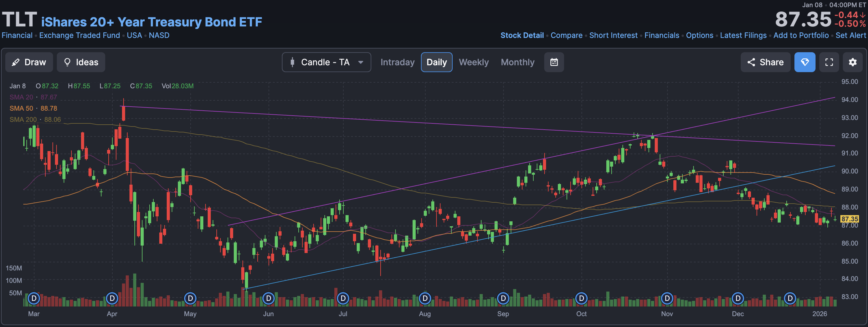Click the Set Alert link

point(851,35)
